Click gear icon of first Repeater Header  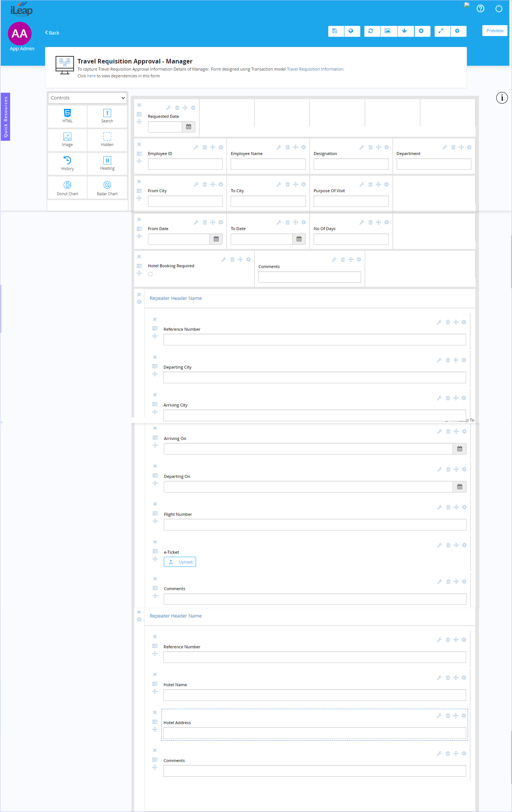tap(139, 302)
